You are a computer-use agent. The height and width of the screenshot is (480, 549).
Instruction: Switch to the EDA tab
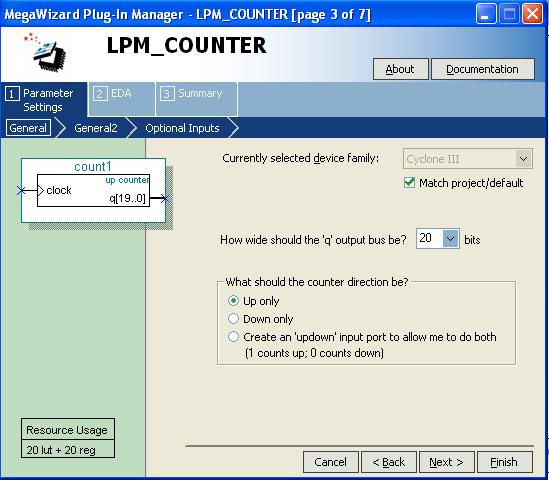tap(121, 99)
